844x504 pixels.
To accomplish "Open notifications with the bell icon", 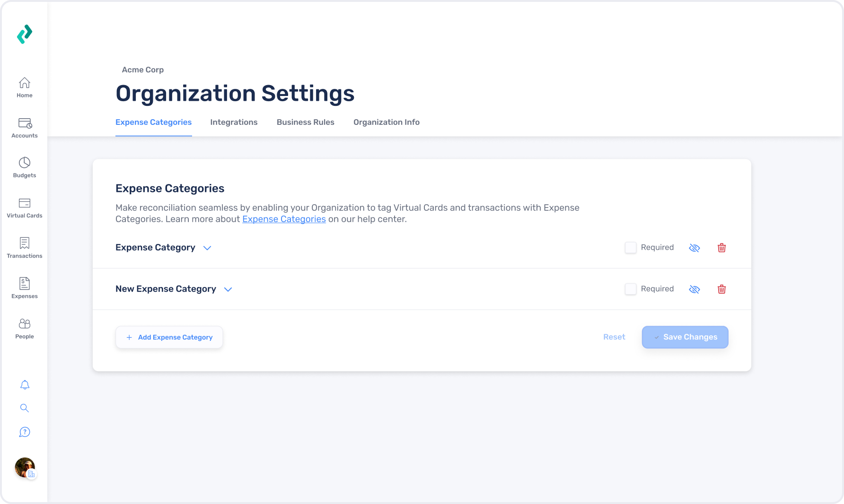I will click(x=24, y=385).
